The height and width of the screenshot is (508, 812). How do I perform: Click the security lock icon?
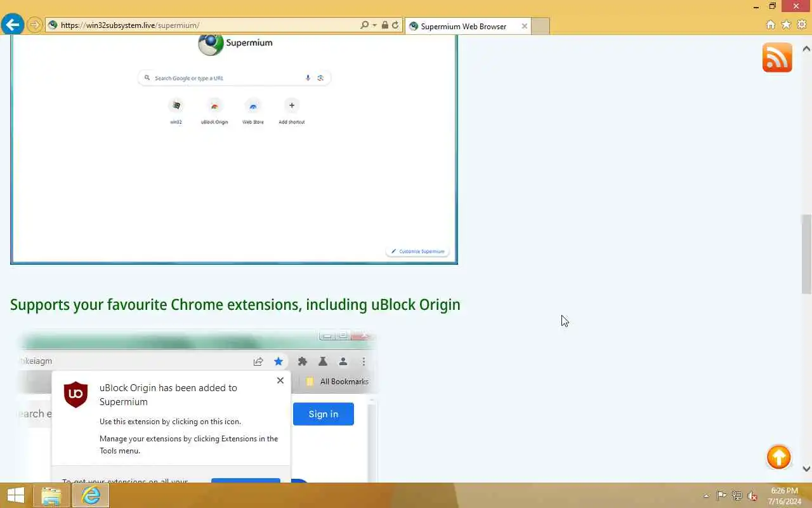tap(384, 25)
